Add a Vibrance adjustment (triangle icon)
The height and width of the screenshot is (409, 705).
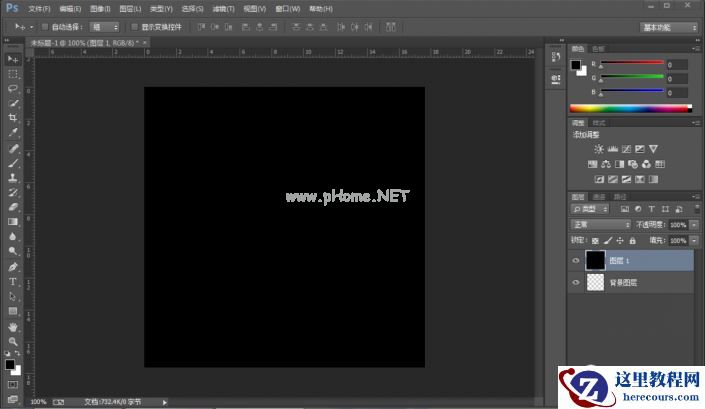click(x=653, y=149)
